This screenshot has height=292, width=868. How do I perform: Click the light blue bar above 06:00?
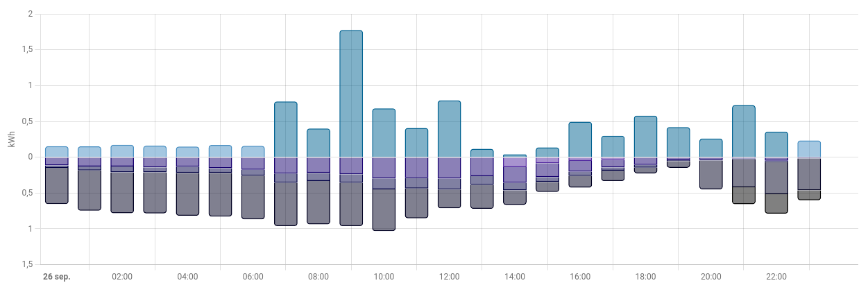coord(253,151)
